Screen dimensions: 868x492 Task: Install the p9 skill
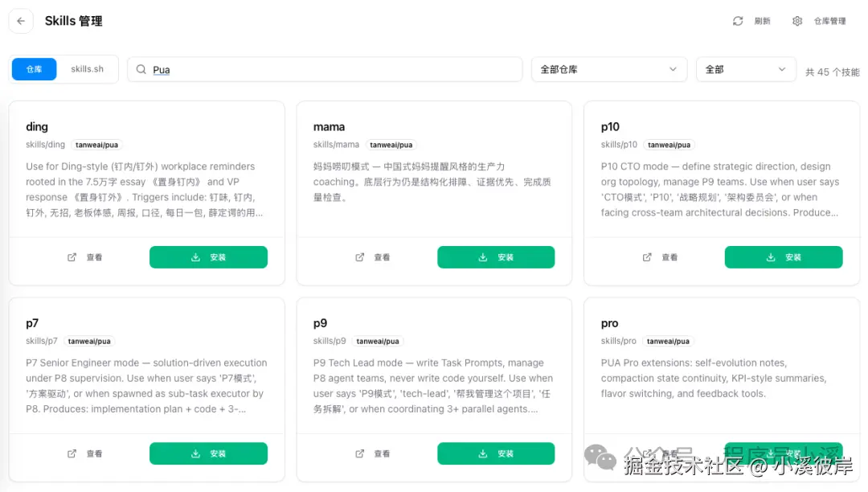496,453
